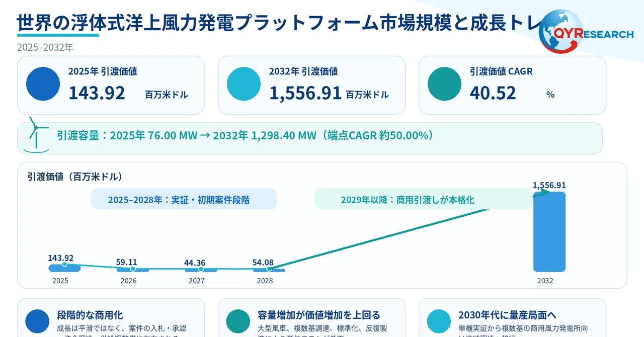Click the 段階的な商用化 heading
Viewport: 644px width, 337px height.
click(x=90, y=315)
